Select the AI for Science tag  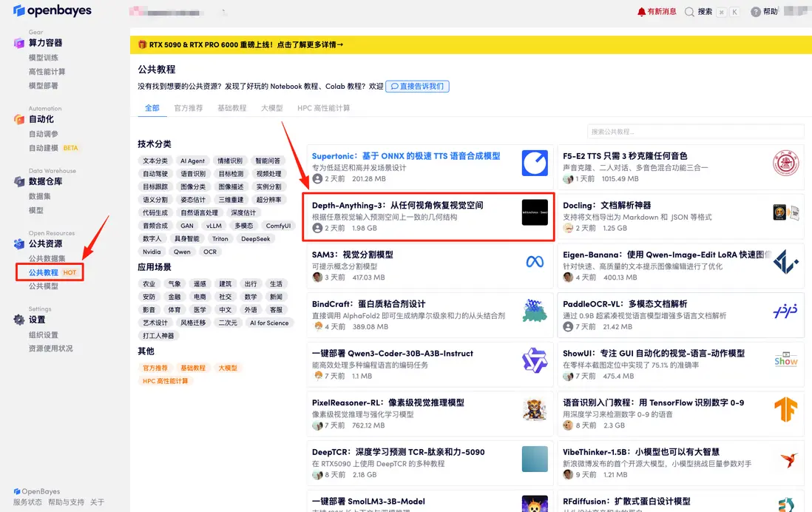[269, 323]
